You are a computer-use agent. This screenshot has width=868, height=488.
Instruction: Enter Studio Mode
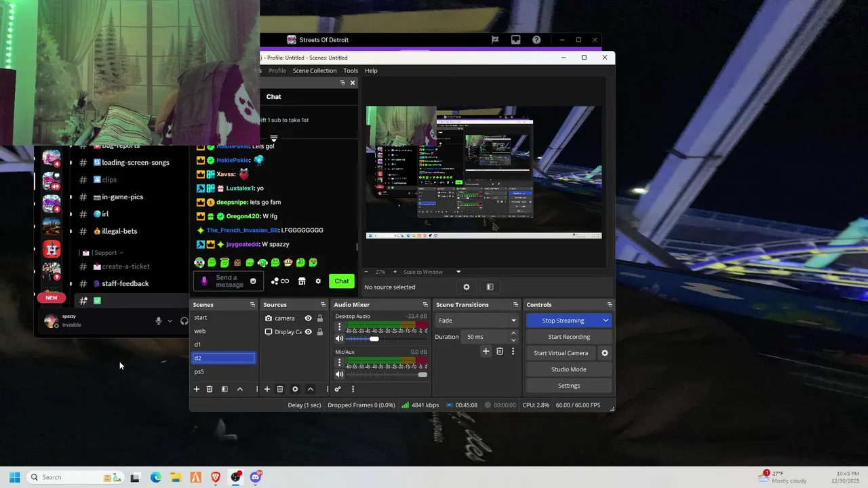click(x=569, y=369)
